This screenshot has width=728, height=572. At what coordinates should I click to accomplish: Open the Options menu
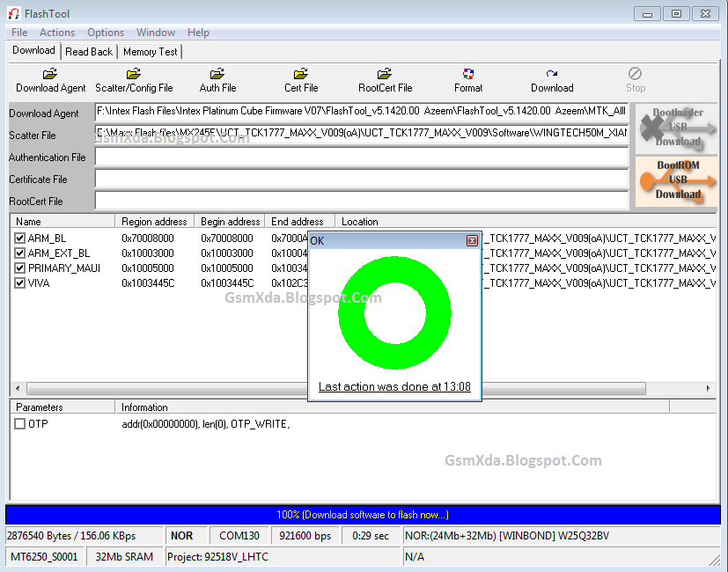[x=106, y=33]
